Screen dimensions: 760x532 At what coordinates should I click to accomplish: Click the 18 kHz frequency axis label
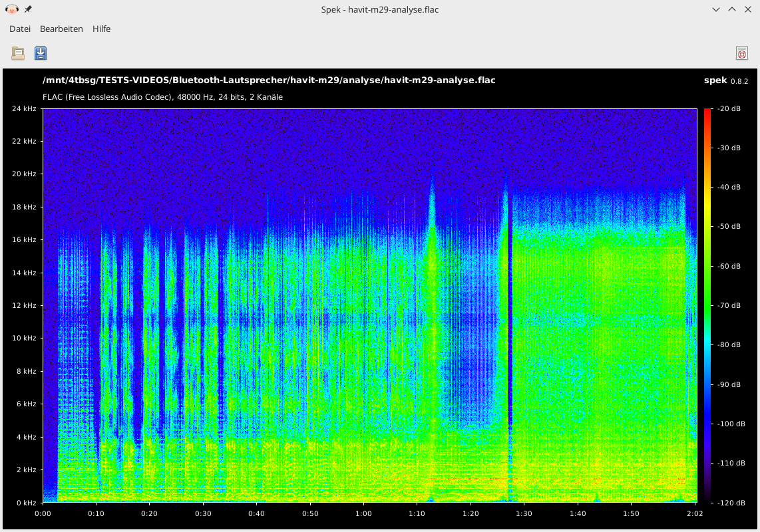pyautogui.click(x=24, y=207)
